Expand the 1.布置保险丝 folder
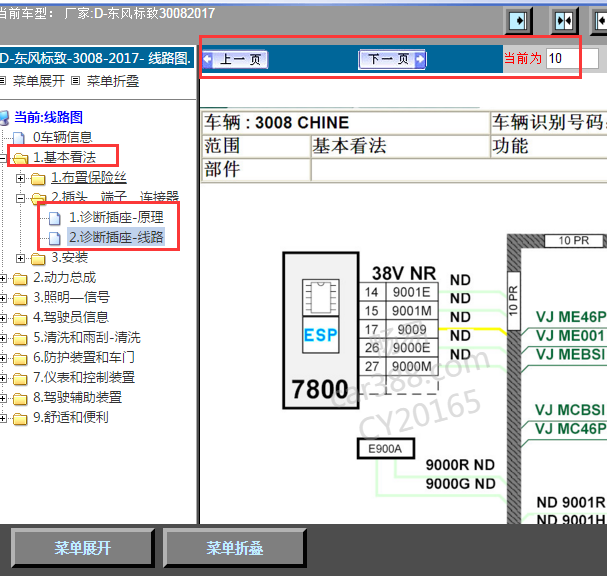Screen dimensions: 607x581 [20, 178]
